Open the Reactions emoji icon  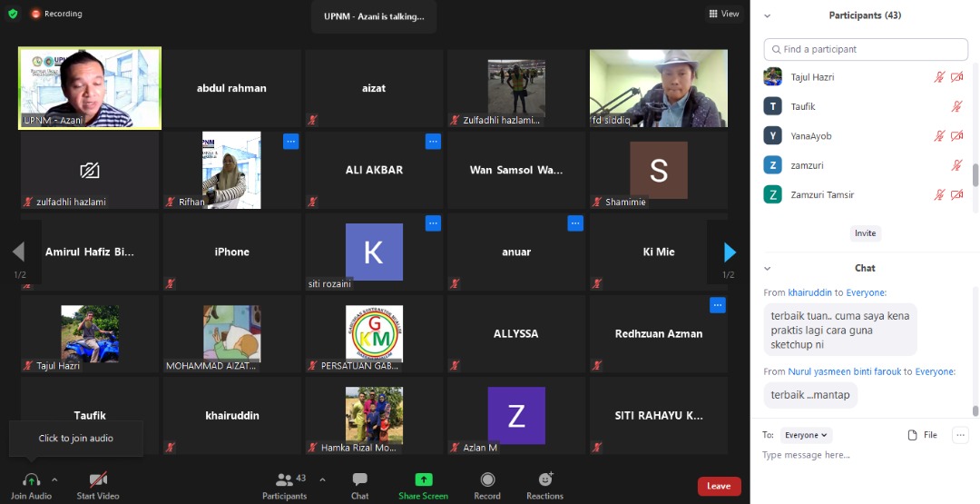coord(545,479)
